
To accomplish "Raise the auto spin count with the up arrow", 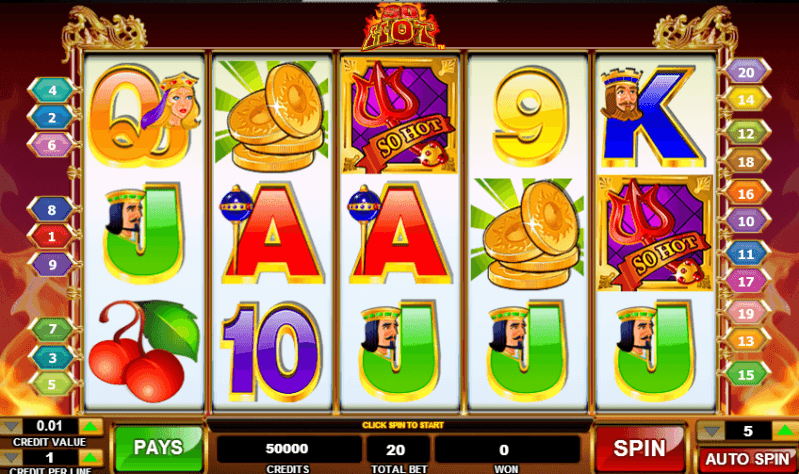I will (x=785, y=432).
